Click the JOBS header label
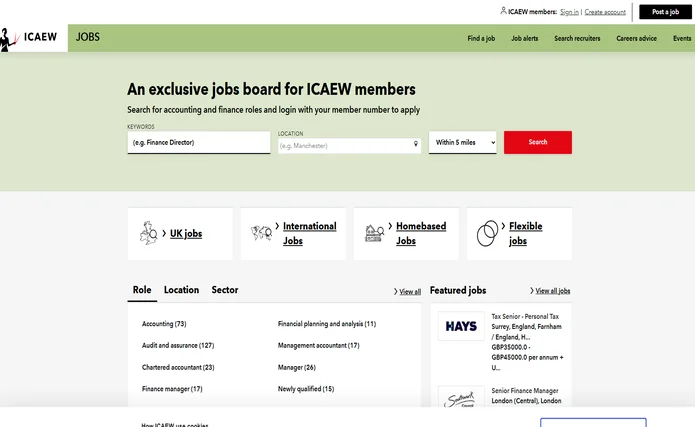 click(x=88, y=37)
